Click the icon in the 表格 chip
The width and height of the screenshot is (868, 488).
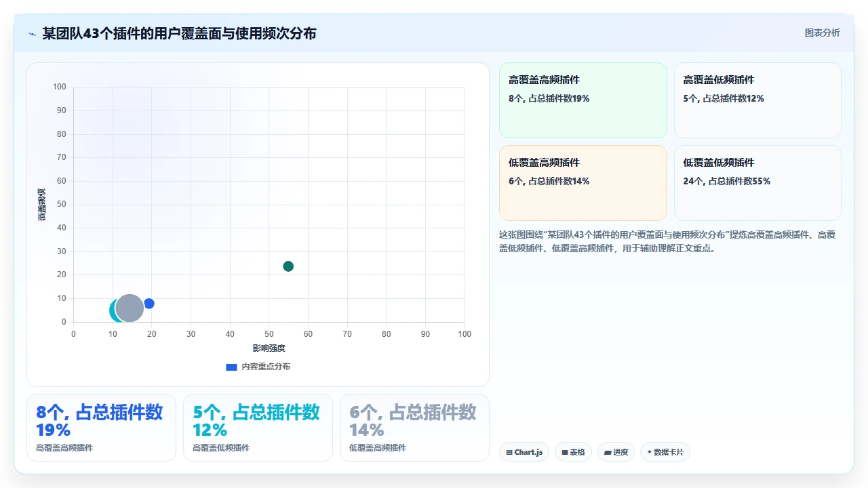(x=564, y=453)
